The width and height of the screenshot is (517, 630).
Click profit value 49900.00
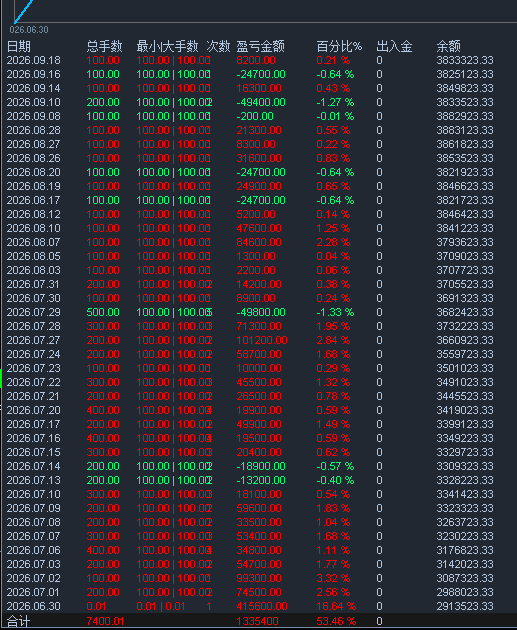(x=259, y=424)
